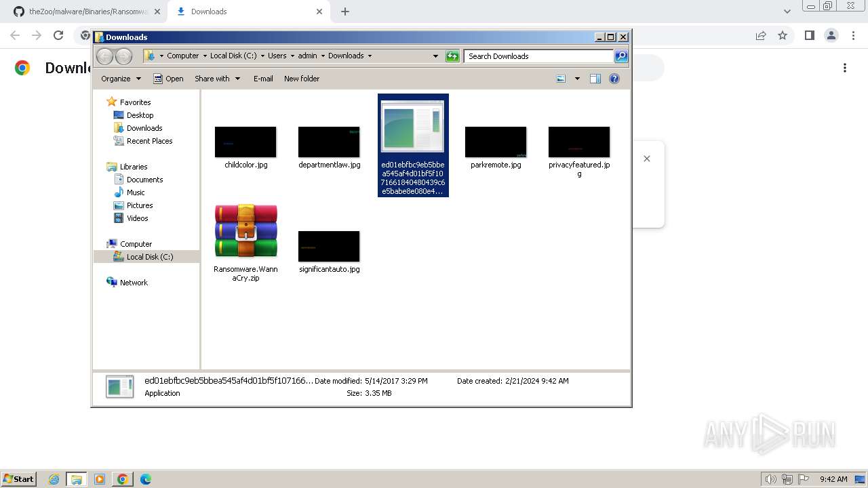Click the Open toolbar button
This screenshot has width=868, height=488.
(168, 79)
